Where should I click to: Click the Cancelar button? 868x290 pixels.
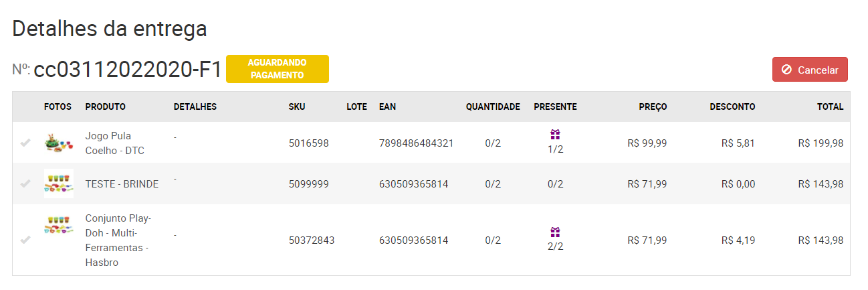click(x=810, y=70)
